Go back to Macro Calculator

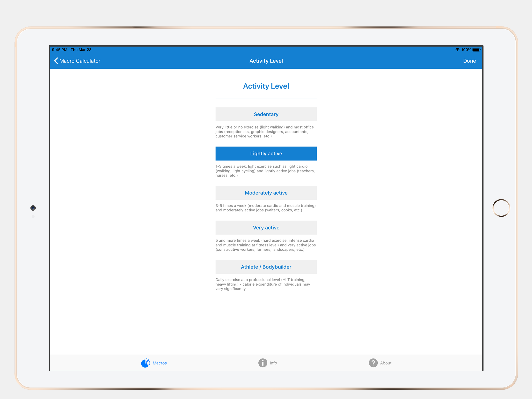(x=80, y=61)
